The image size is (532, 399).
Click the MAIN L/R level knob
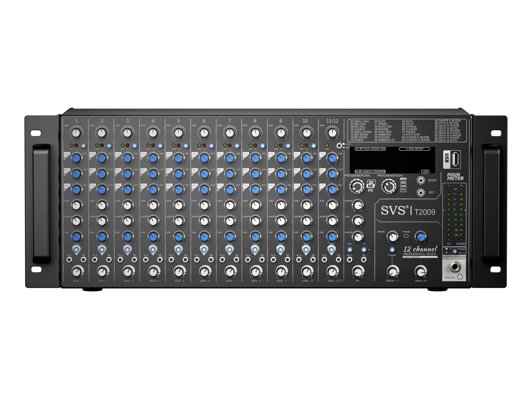(x=421, y=272)
